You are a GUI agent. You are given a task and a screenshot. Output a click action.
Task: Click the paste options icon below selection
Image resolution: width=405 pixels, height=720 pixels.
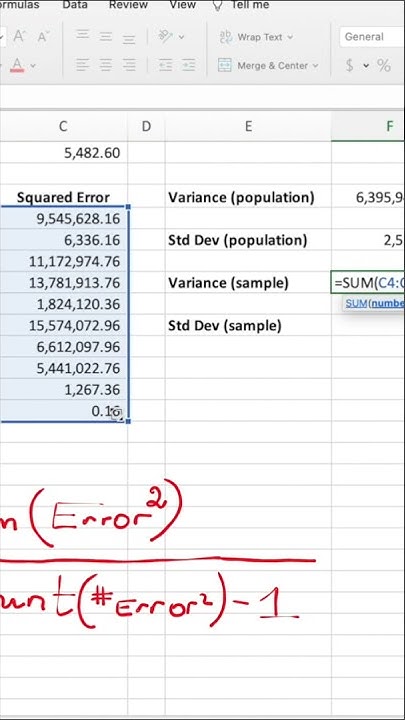[x=116, y=414]
